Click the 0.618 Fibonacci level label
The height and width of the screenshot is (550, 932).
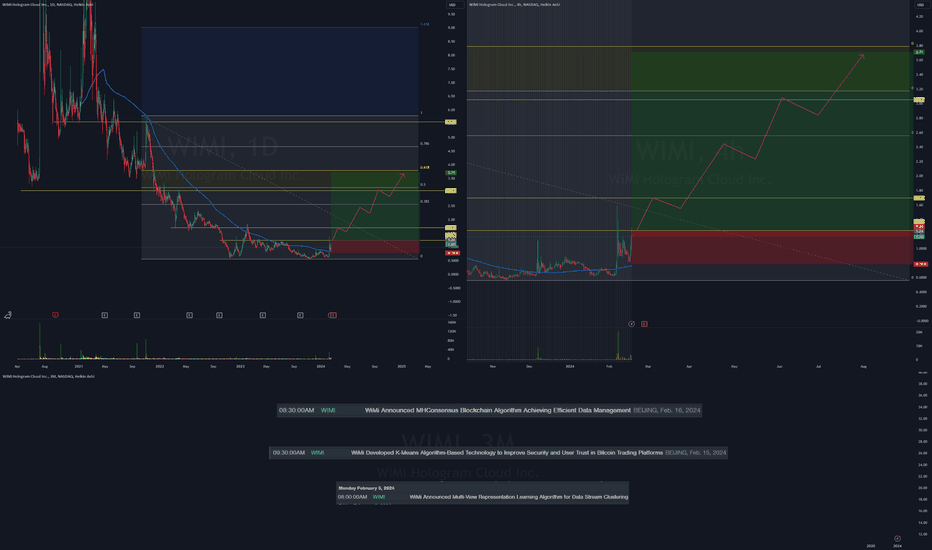(424, 168)
